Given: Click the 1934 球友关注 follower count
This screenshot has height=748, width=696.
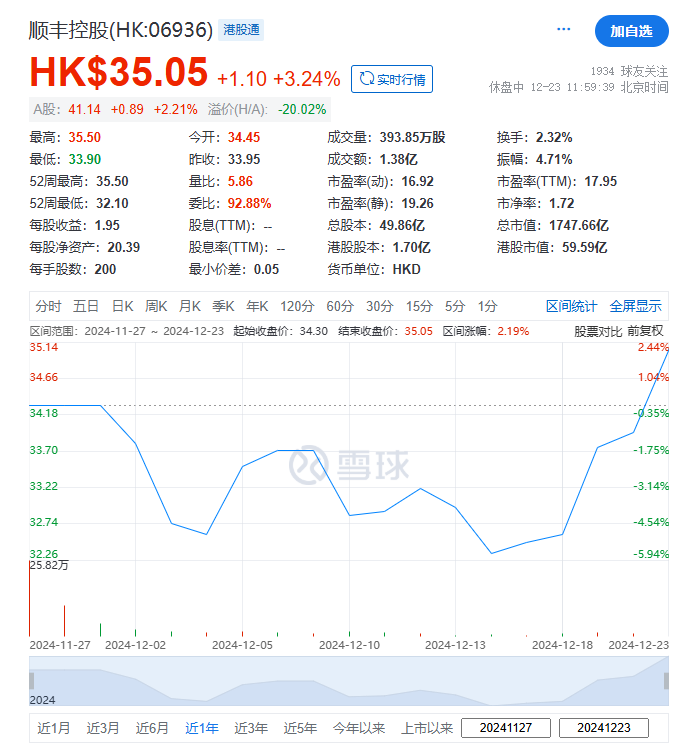Looking at the screenshot, I should 629,72.
